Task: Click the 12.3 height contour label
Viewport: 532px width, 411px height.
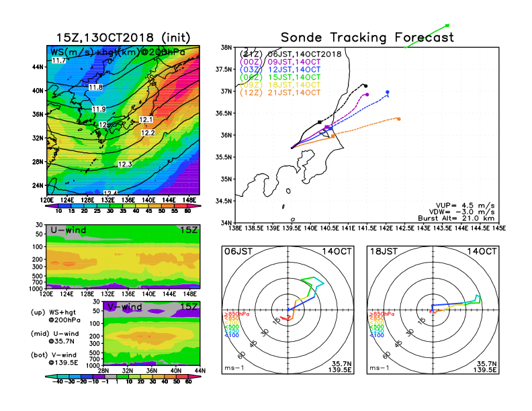Action: 125,164
